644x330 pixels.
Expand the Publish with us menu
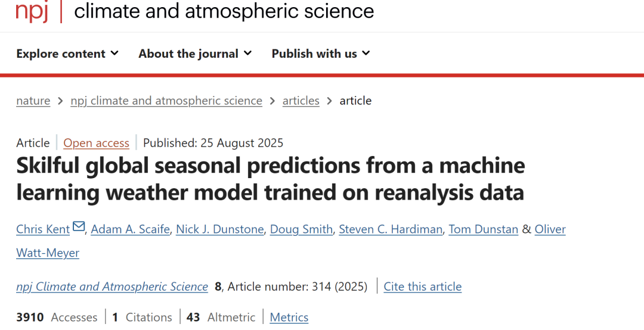click(x=321, y=54)
